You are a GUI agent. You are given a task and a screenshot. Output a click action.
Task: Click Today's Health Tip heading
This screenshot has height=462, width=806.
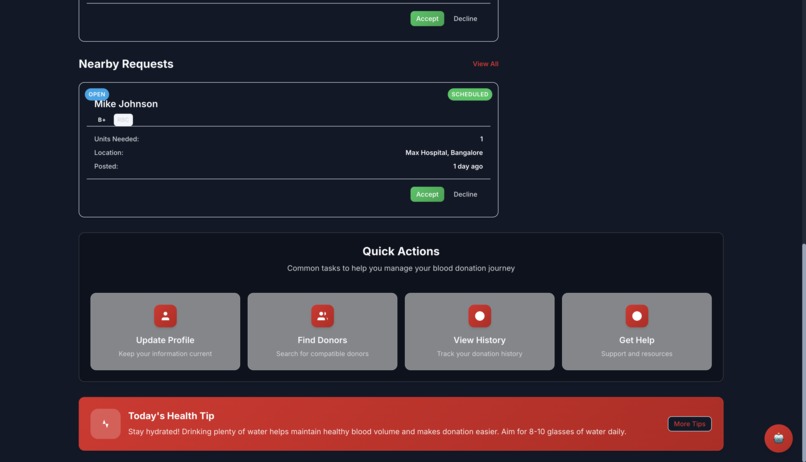coord(171,416)
